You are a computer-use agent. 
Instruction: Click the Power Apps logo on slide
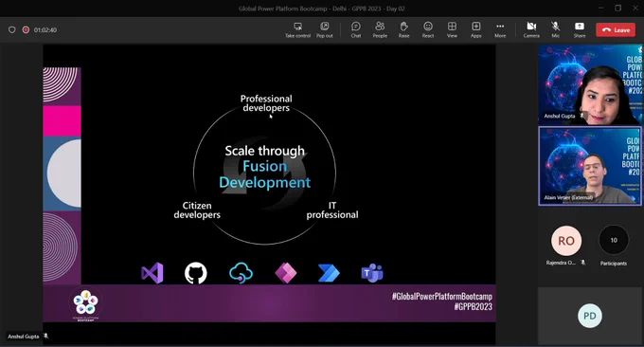286,273
